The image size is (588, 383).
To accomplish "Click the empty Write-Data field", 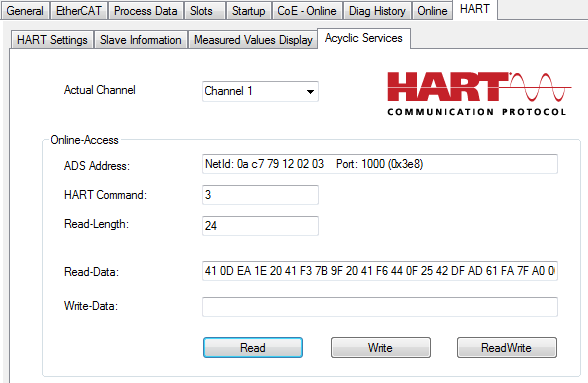I will pyautogui.click(x=380, y=307).
